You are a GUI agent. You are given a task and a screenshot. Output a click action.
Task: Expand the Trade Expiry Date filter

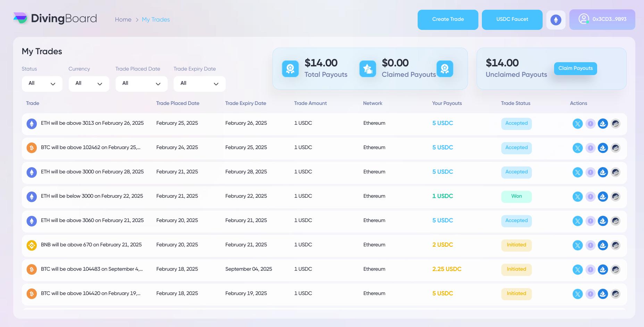click(x=199, y=84)
